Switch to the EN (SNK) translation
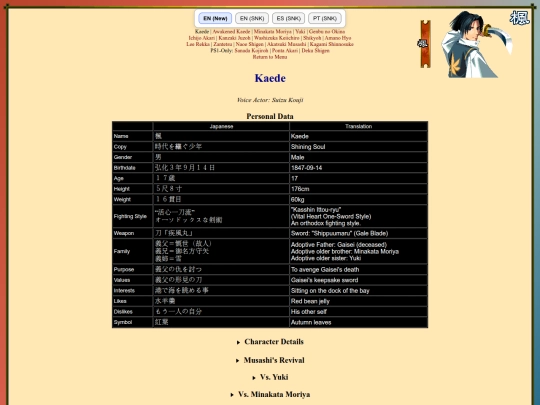The height and width of the screenshot is (405, 540). pyautogui.click(x=252, y=18)
